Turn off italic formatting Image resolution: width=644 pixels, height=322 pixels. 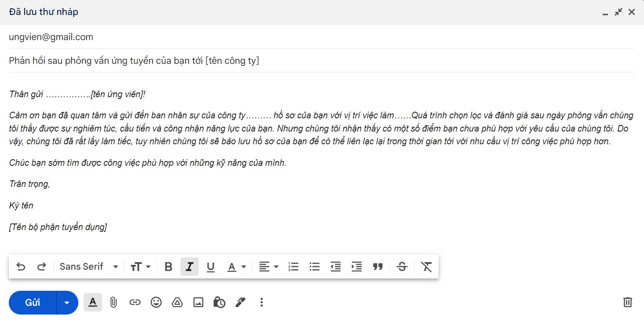(x=190, y=267)
